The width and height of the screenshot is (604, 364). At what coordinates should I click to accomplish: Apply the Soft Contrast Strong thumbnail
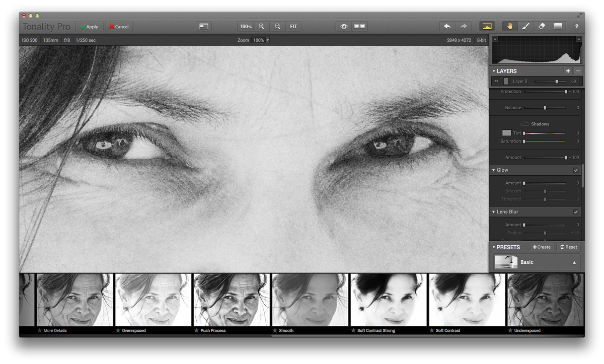(x=389, y=300)
